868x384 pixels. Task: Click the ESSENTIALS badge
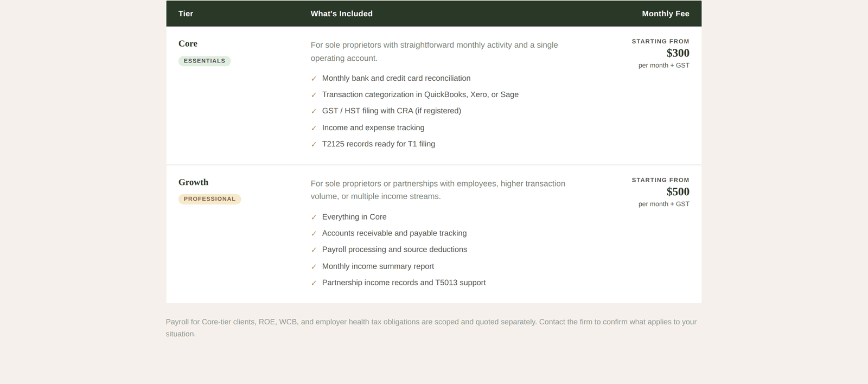(205, 61)
